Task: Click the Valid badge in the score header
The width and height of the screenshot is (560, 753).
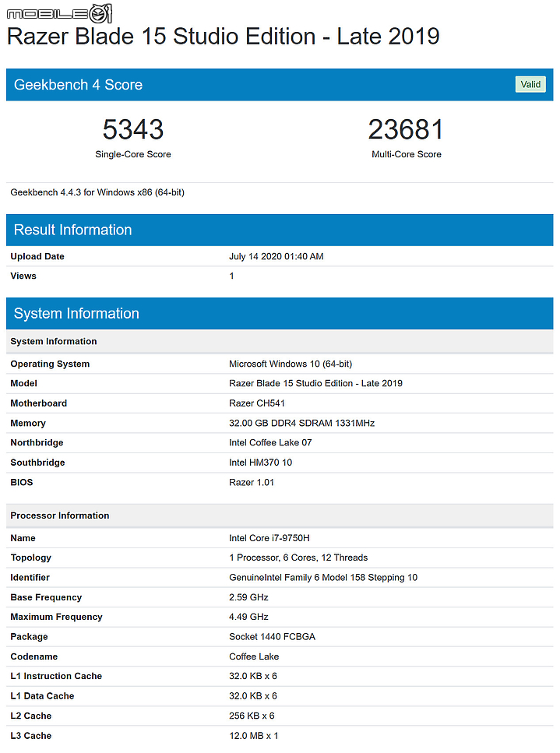Action: point(530,85)
